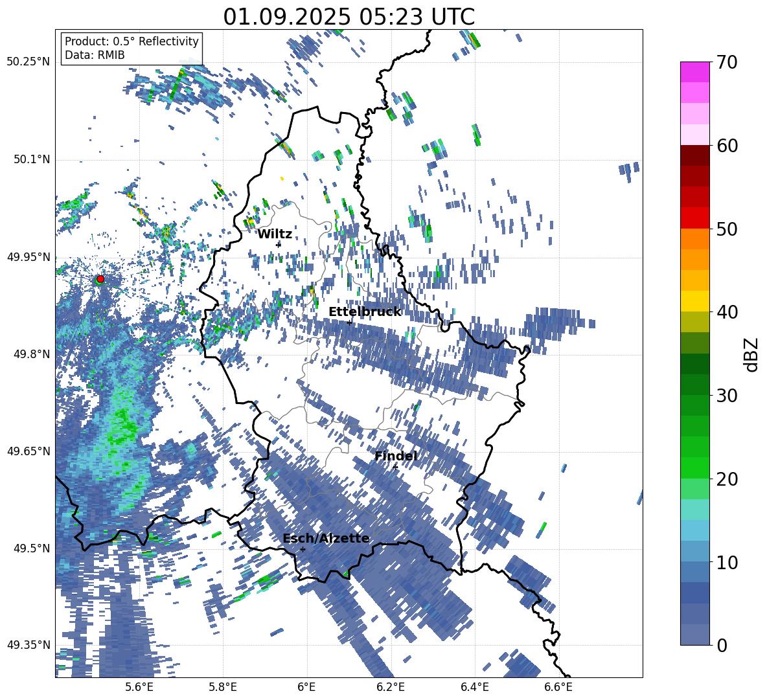Image resolution: width=767 pixels, height=700 pixels.
Task: Click the magenta top colorbar segment
Action: click(694, 73)
